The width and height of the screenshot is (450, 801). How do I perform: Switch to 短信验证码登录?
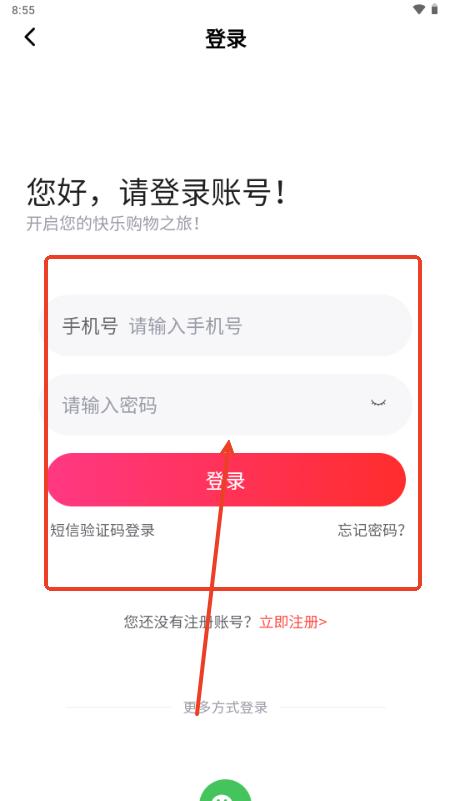pos(102,530)
